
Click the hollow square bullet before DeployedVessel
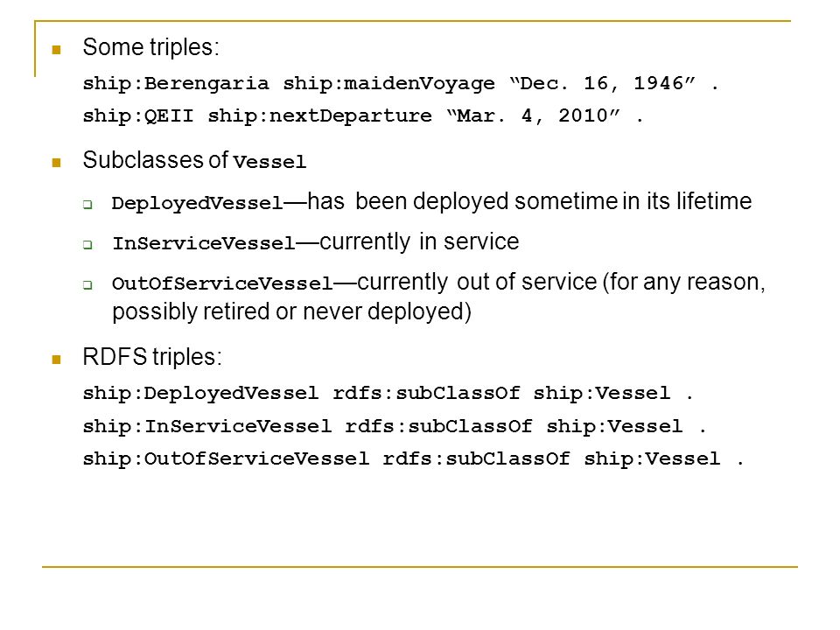point(87,204)
